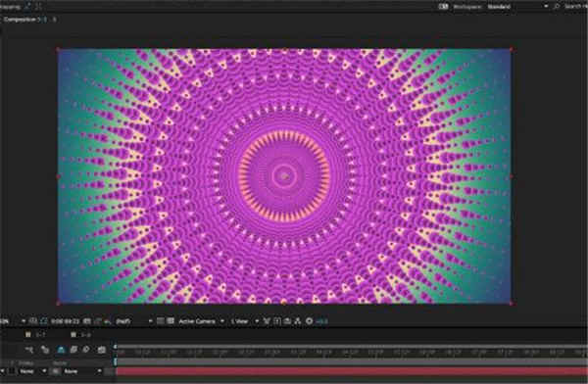Select the Composition panel tab
This screenshot has width=588, height=384.
click(22, 20)
